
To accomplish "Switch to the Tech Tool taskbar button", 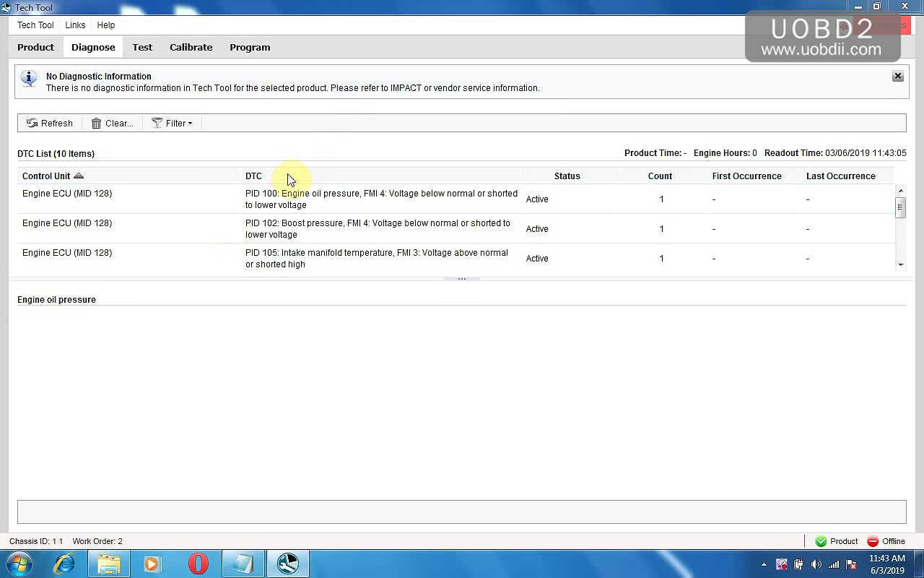I will [287, 564].
